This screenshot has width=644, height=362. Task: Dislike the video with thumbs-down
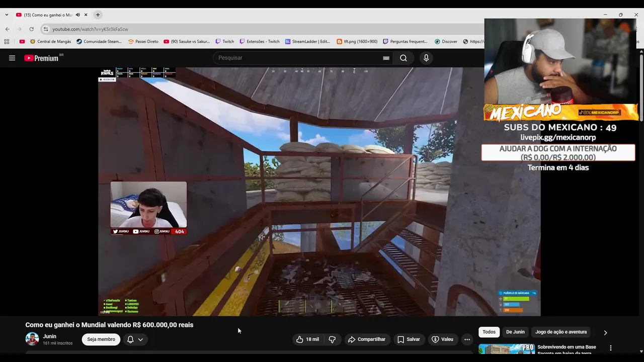point(332,339)
